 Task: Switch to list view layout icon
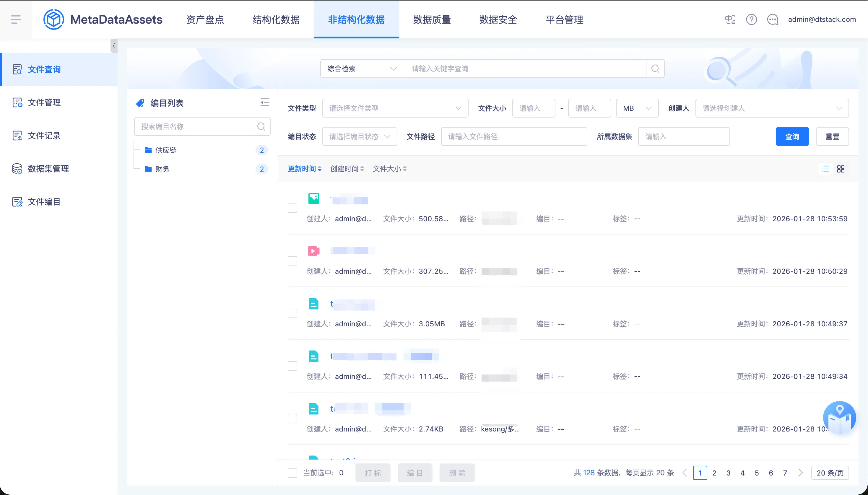[x=825, y=169]
